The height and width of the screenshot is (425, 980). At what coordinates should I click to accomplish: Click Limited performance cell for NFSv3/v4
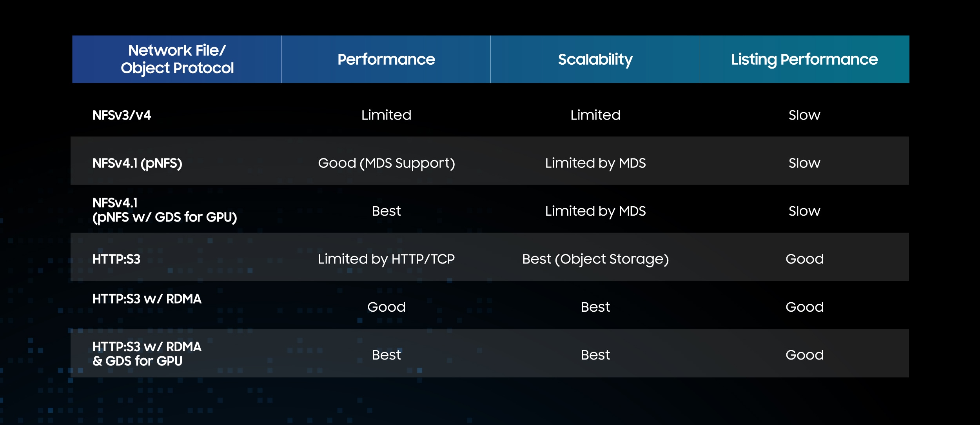pyautogui.click(x=386, y=115)
